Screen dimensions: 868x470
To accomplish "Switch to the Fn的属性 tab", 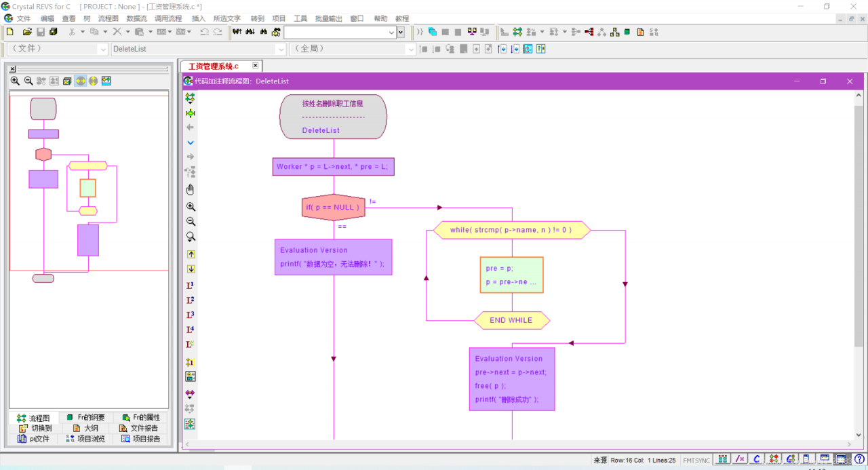I will click(141, 418).
